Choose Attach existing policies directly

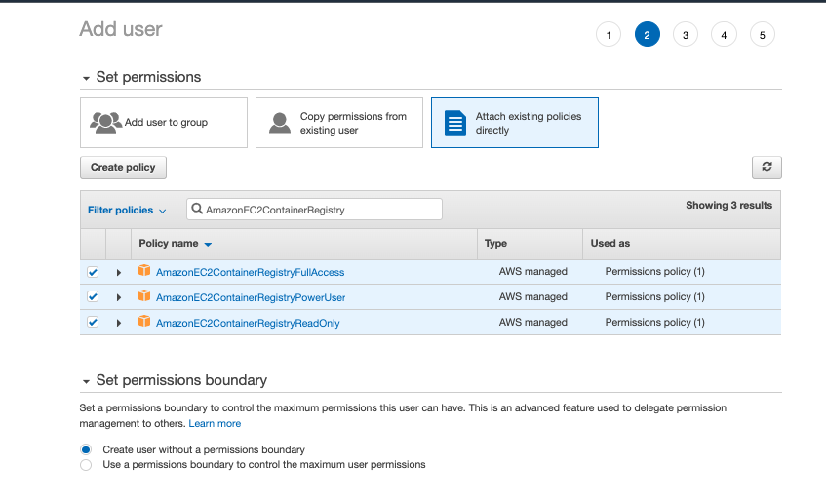pos(515,123)
